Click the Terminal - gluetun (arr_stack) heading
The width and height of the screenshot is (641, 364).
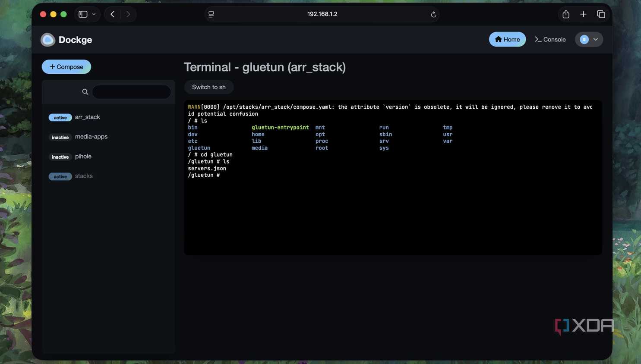coord(265,67)
